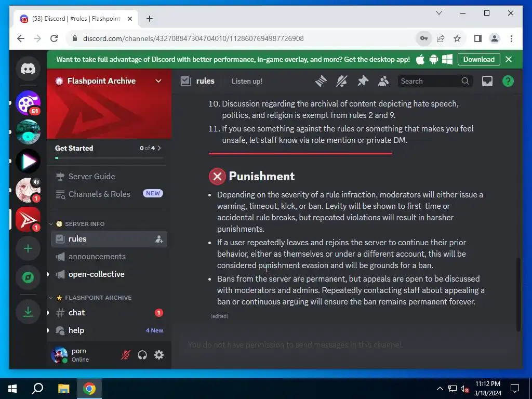Viewport: 532px width, 399px height.
Task: Show hidden tray icons chevron
Action: click(440, 389)
